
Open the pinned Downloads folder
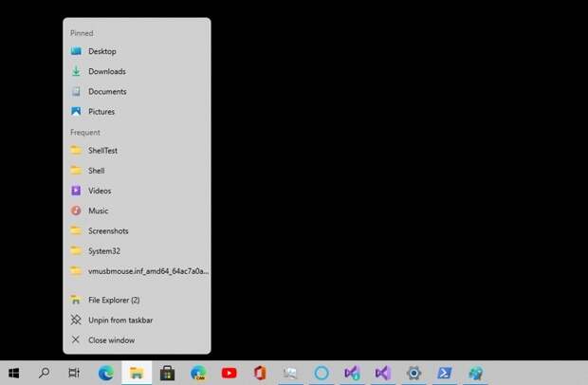pyautogui.click(x=137, y=71)
